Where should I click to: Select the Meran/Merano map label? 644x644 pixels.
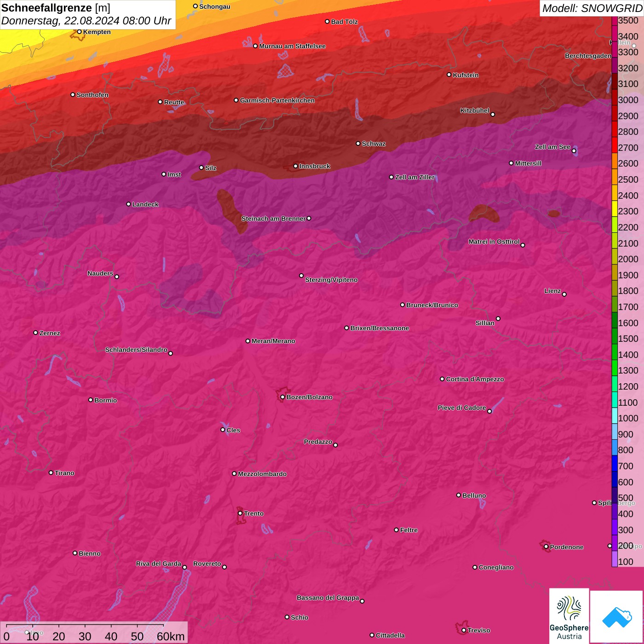click(x=273, y=341)
